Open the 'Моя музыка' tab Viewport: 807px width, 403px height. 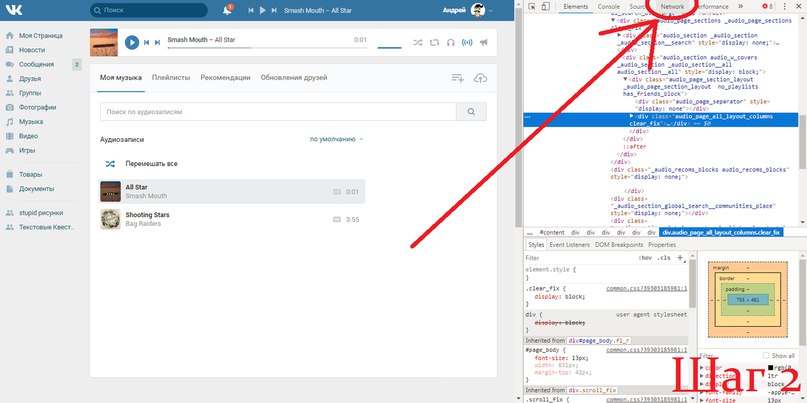(x=121, y=78)
